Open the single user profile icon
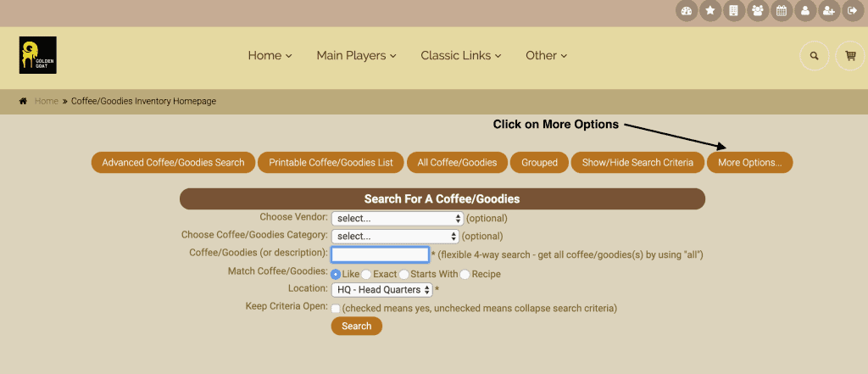The height and width of the screenshot is (374, 868). tap(805, 11)
